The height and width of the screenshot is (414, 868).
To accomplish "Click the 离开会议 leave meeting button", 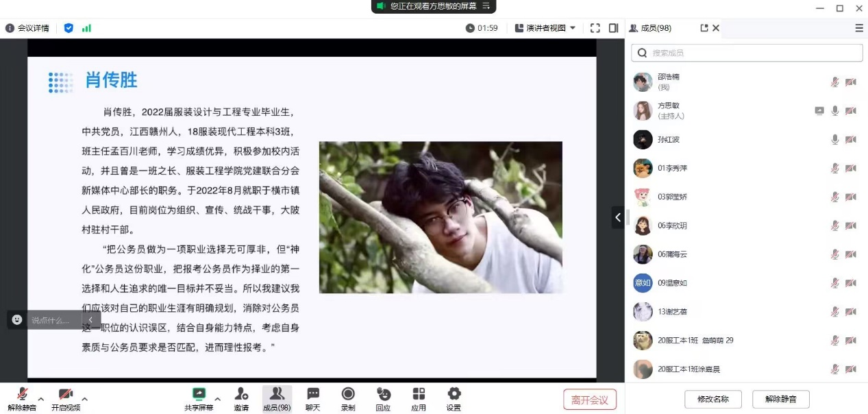I will (x=589, y=399).
